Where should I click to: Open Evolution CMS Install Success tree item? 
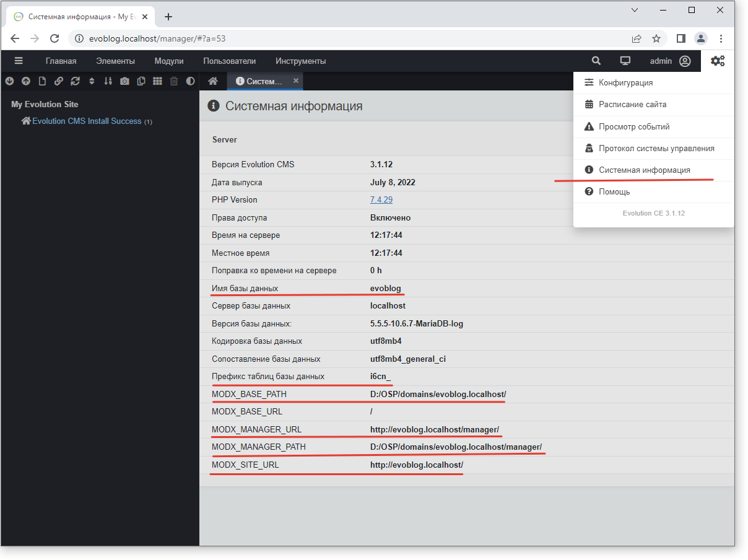87,121
